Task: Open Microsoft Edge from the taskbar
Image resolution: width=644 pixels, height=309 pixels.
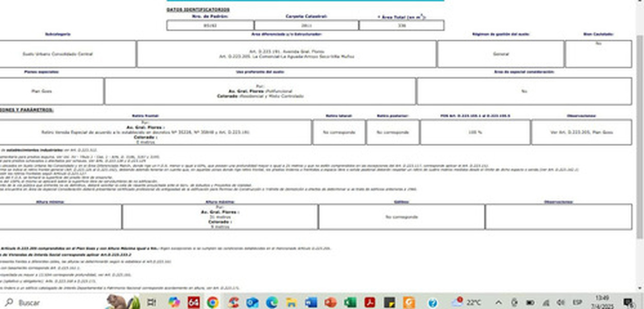Action: pos(272,302)
